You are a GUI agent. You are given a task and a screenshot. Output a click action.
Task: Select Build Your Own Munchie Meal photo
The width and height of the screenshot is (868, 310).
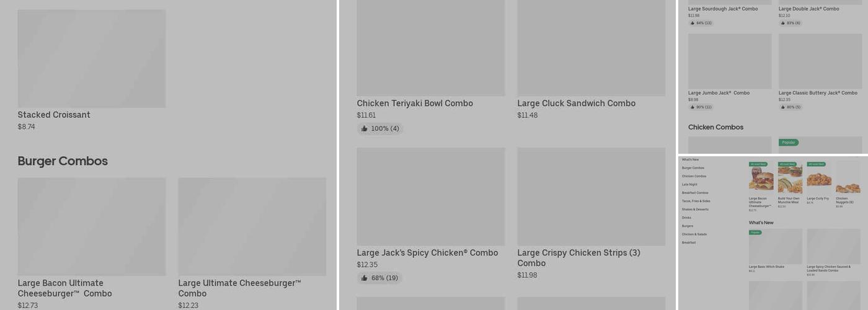pyautogui.click(x=790, y=179)
